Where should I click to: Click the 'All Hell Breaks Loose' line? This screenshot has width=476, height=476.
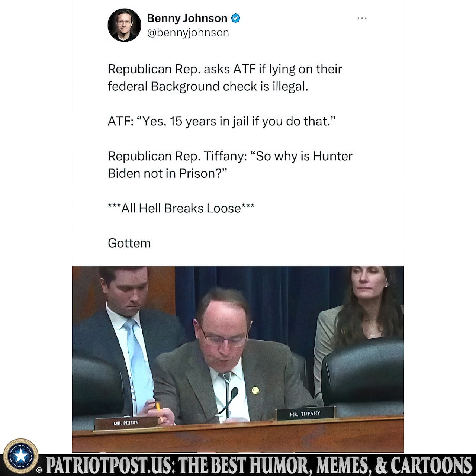(x=181, y=208)
